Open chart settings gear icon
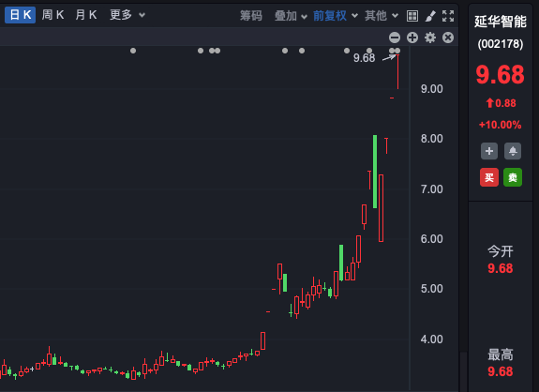539x392 pixels. 430,38
